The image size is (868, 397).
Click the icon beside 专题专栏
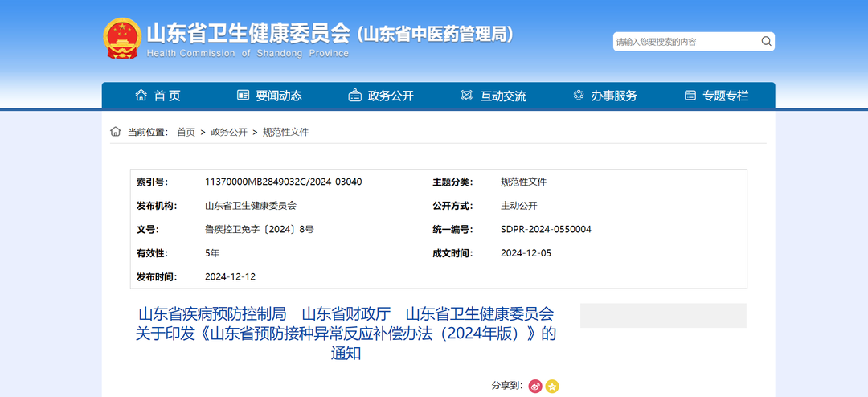[690, 96]
